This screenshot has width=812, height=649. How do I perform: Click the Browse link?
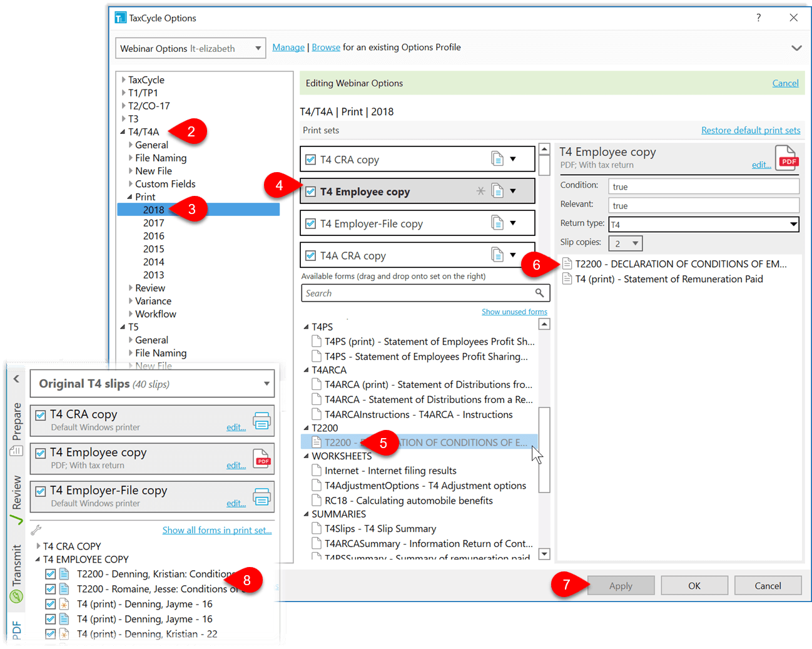[x=326, y=47]
